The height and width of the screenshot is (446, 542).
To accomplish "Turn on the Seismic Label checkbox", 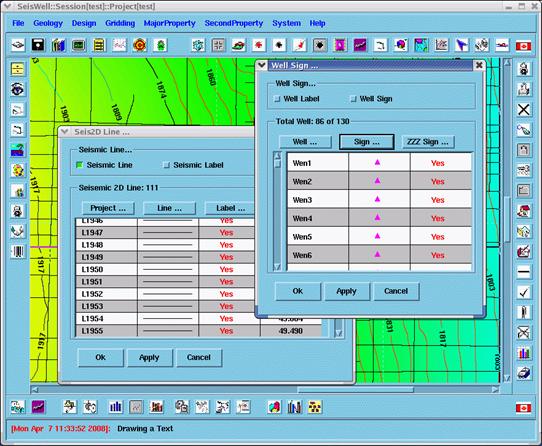I will point(167,165).
